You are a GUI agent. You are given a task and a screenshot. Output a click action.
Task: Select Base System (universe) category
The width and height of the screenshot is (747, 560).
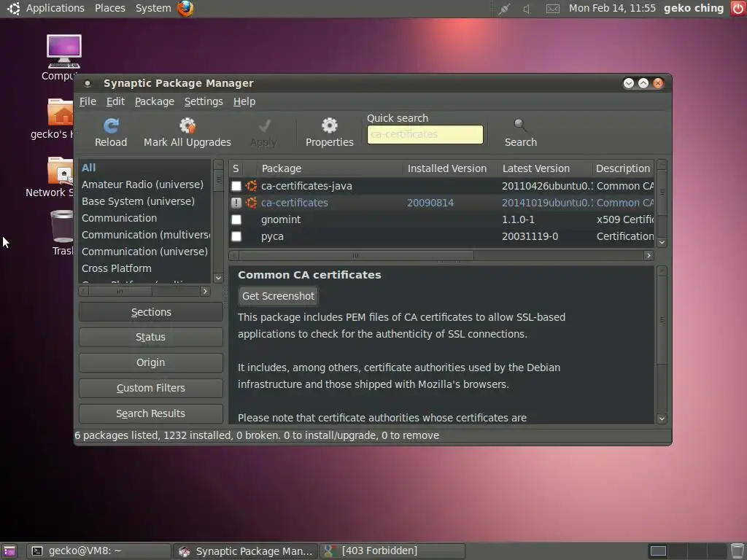[145, 201]
